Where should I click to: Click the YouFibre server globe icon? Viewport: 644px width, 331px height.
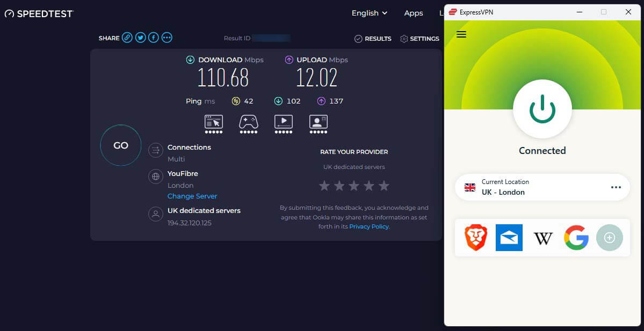pyautogui.click(x=156, y=177)
